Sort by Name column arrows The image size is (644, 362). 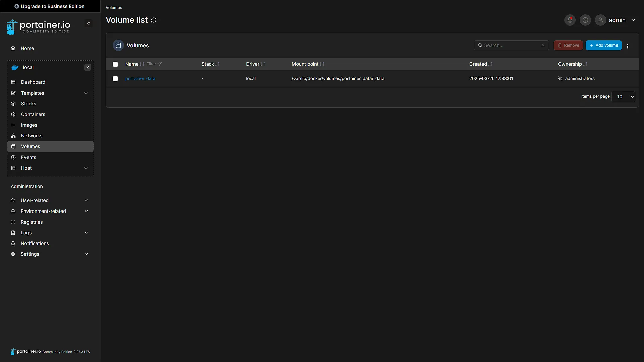pyautogui.click(x=142, y=64)
